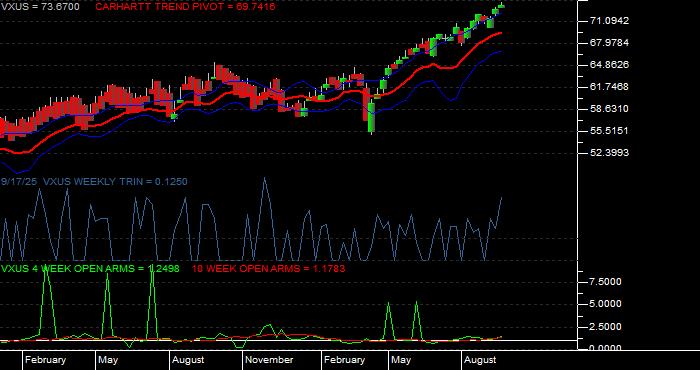Click the 18 WEEK OPEN ARMS = 1.1783 label

268,268
